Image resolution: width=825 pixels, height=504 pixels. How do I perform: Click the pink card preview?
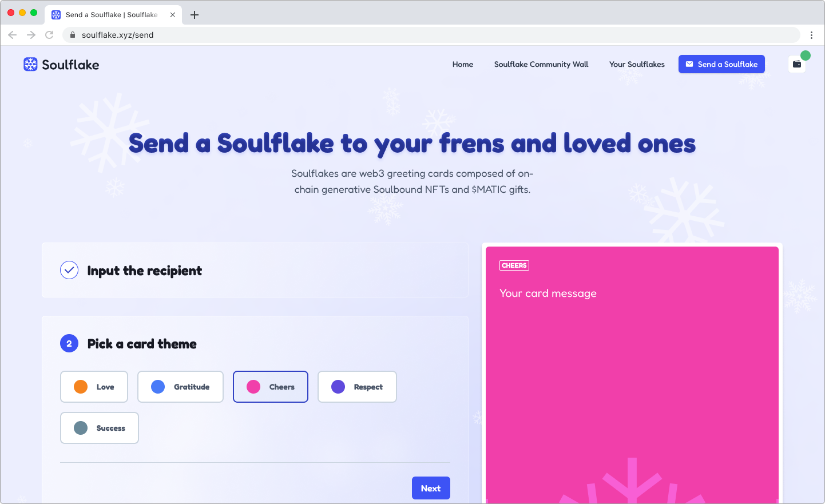[x=632, y=375]
